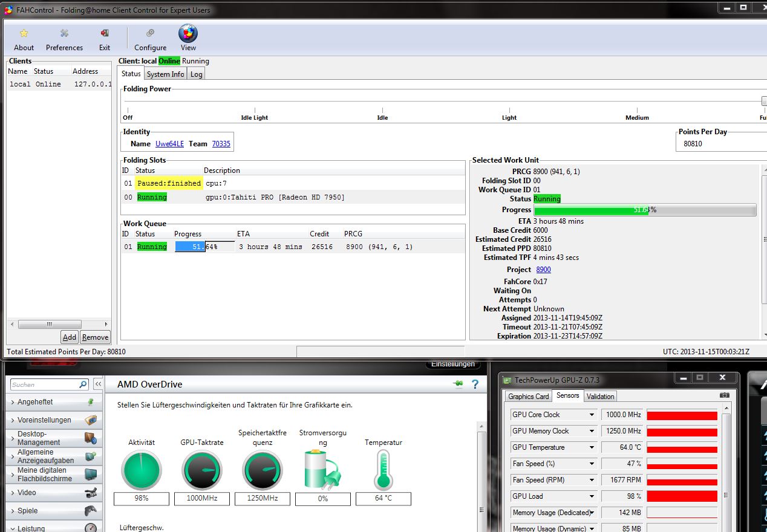
Task: Click the FAHControl title bar icon
Action: pyautogui.click(x=8, y=10)
